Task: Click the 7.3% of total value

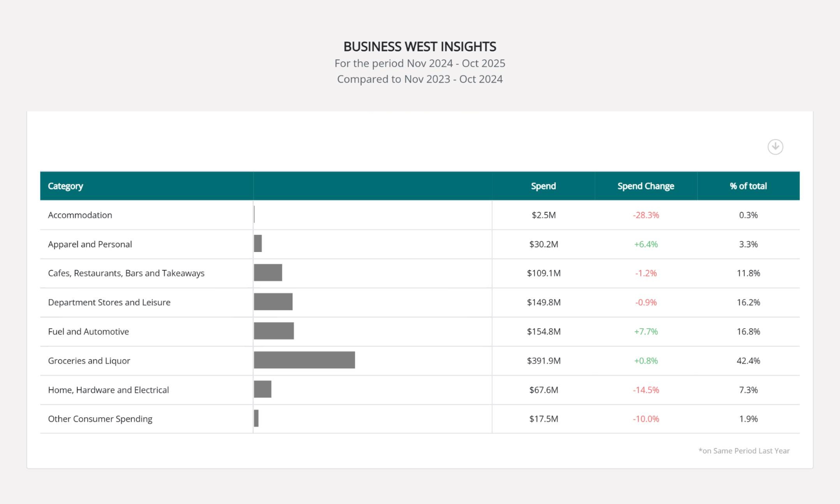Action: click(749, 390)
